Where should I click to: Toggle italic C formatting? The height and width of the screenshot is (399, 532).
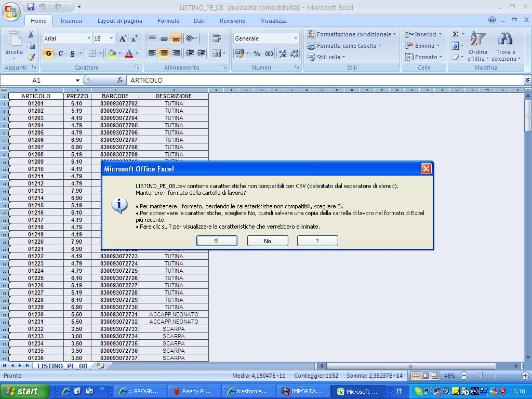(x=61, y=54)
